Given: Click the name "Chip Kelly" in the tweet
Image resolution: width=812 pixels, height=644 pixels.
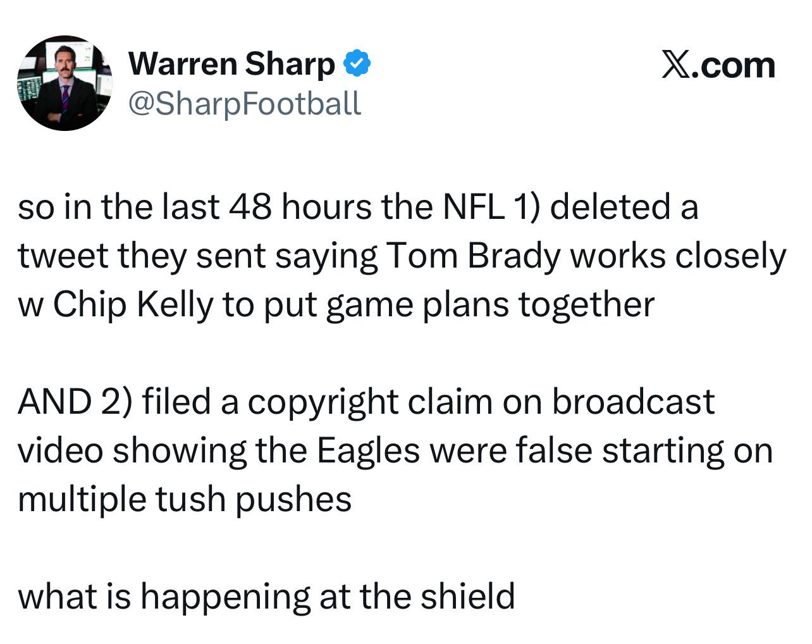Looking at the screenshot, I should (x=133, y=304).
